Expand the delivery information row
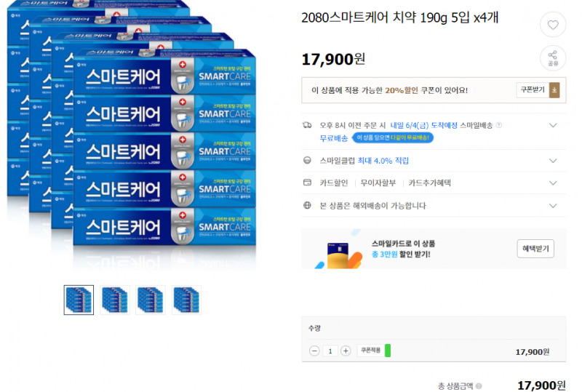The width and height of the screenshot is (582, 392). 553,126
